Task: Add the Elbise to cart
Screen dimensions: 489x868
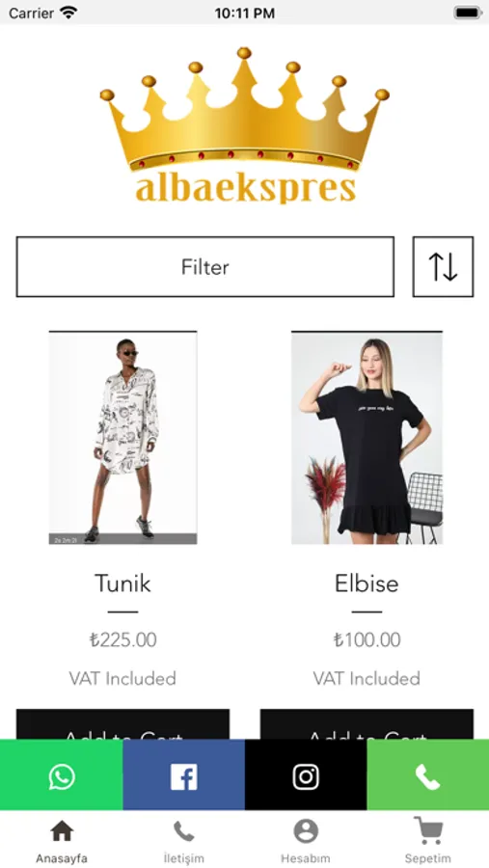Action: point(367,724)
